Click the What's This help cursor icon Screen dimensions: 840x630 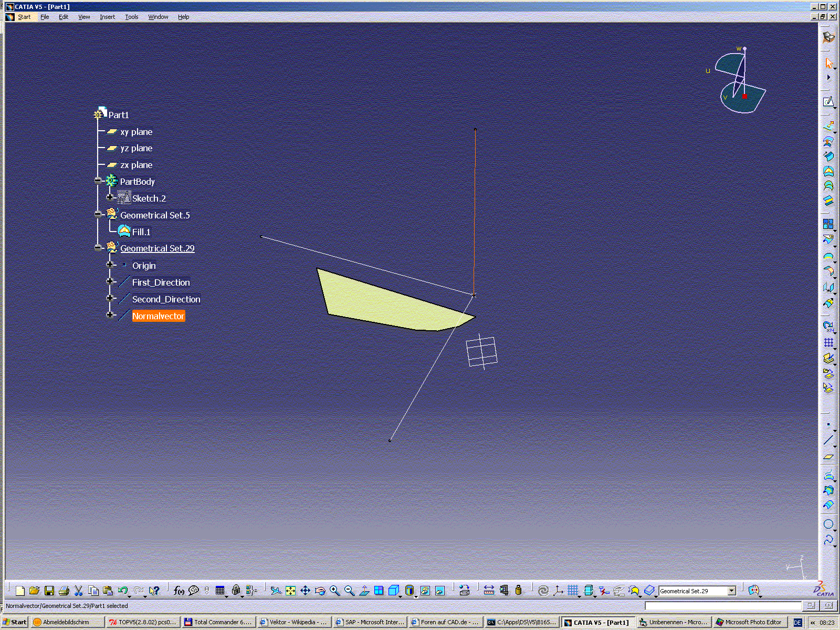click(x=154, y=591)
